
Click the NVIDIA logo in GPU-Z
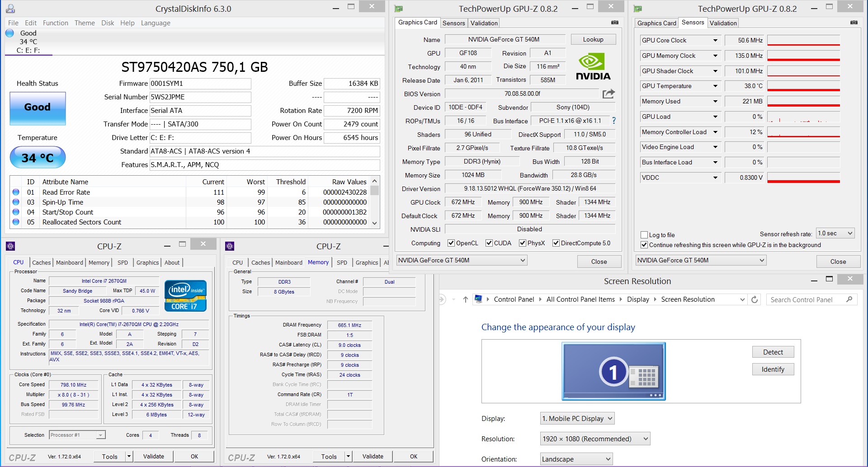click(593, 67)
